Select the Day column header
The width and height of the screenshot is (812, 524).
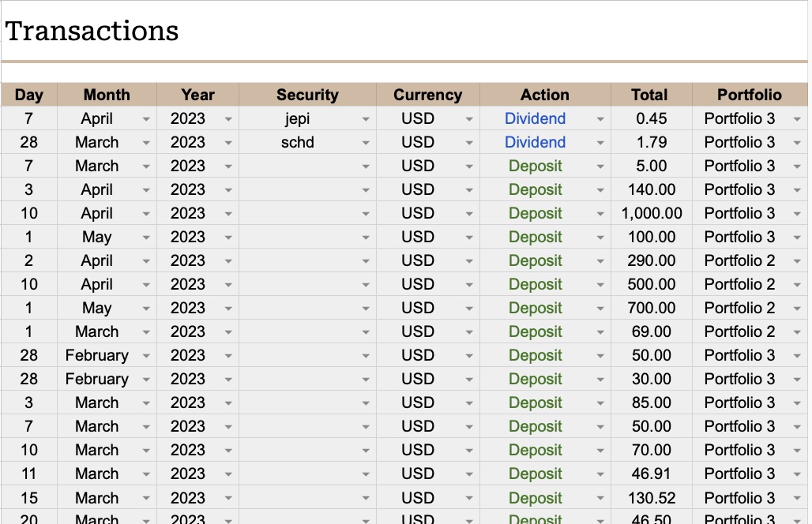tap(29, 95)
